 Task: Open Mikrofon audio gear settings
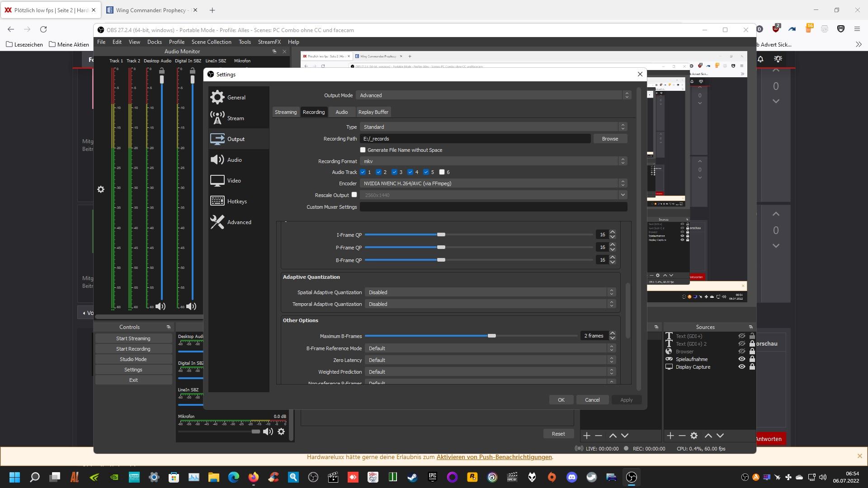pyautogui.click(x=281, y=432)
